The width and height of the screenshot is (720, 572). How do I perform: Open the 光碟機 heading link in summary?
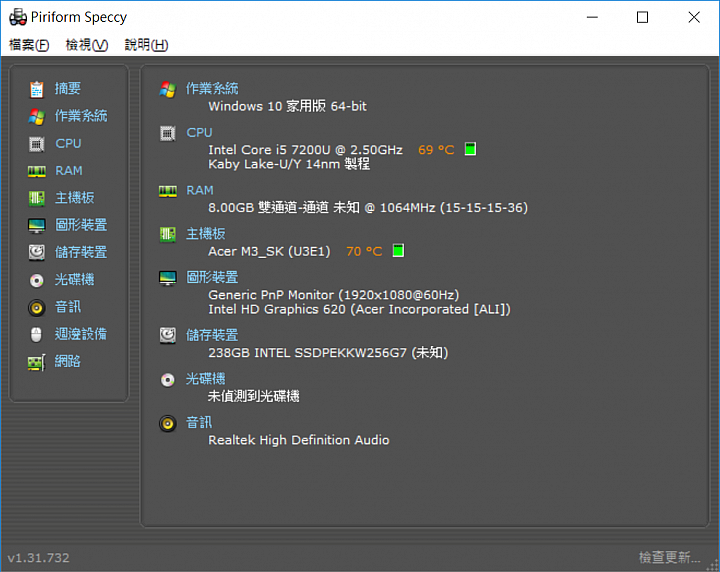pyautogui.click(x=206, y=379)
